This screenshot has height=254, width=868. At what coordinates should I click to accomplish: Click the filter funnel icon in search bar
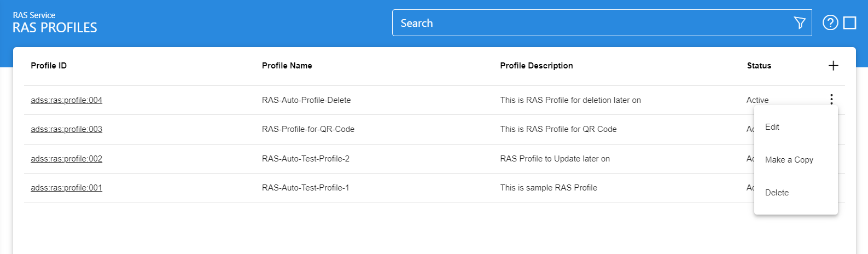pos(799,23)
